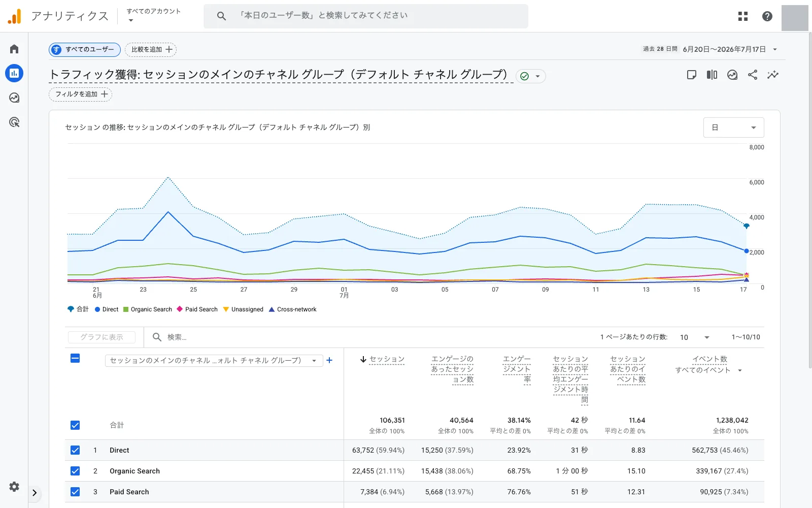812x508 pixels.
Task: Open the Help question mark icon
Action: [767, 16]
